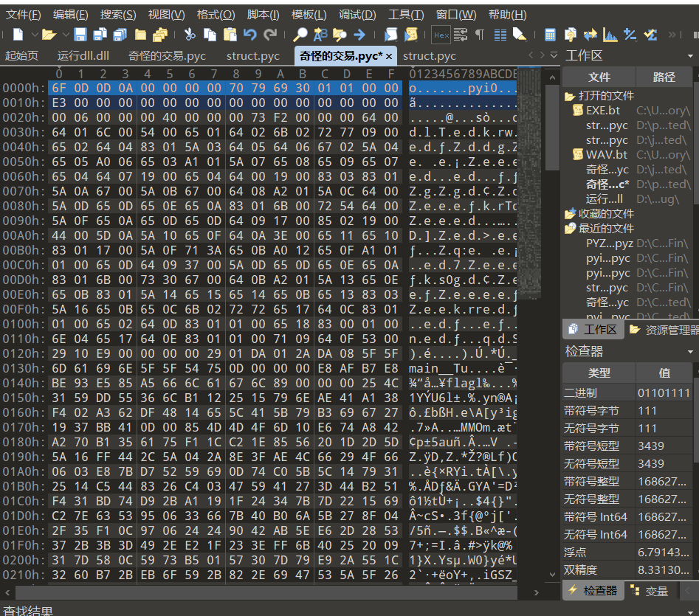The height and width of the screenshot is (616, 699).
Task: Open the 脚本(I) menu
Action: pyautogui.click(x=263, y=15)
